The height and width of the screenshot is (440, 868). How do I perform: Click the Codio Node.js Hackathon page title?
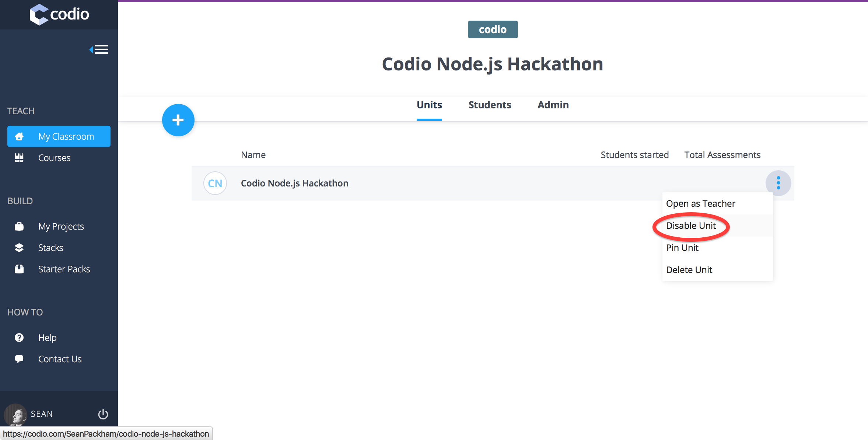pos(493,64)
